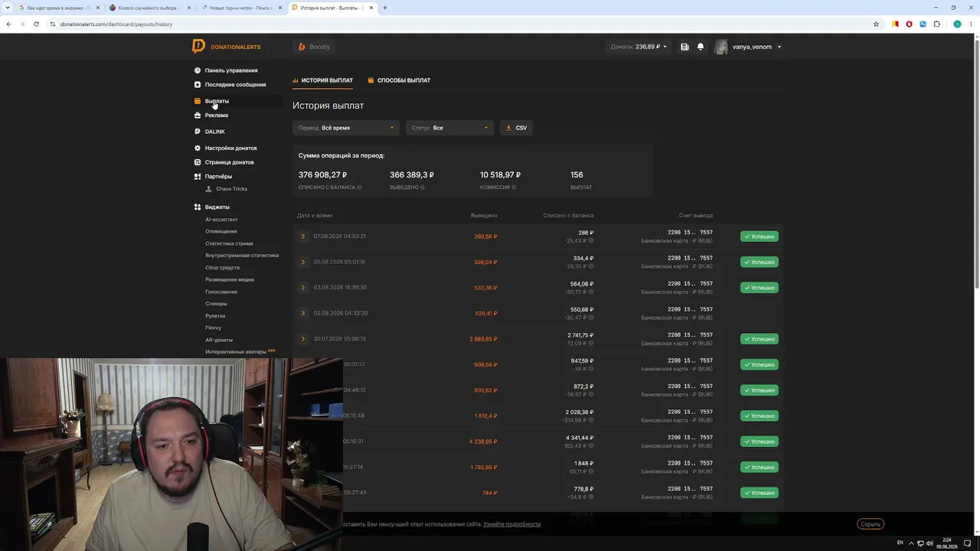
Task: Expand the 05.08.2026 05:01:18 payout row
Action: point(303,262)
